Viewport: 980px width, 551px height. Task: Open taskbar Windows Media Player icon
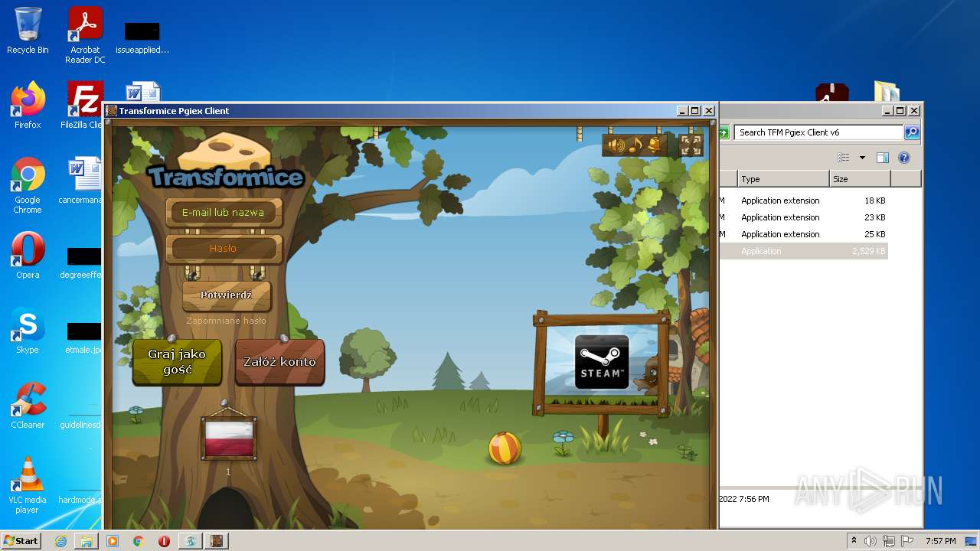113,541
